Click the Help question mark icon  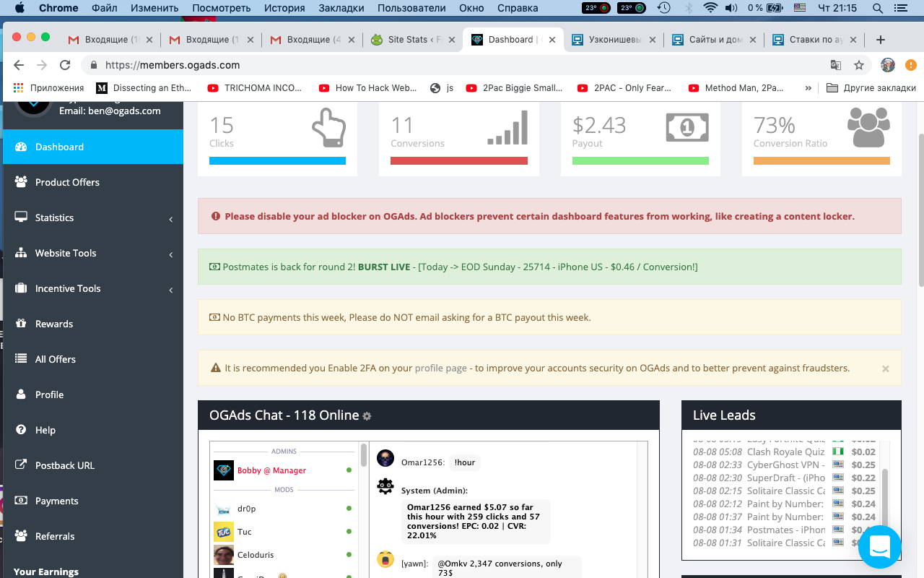(21, 430)
